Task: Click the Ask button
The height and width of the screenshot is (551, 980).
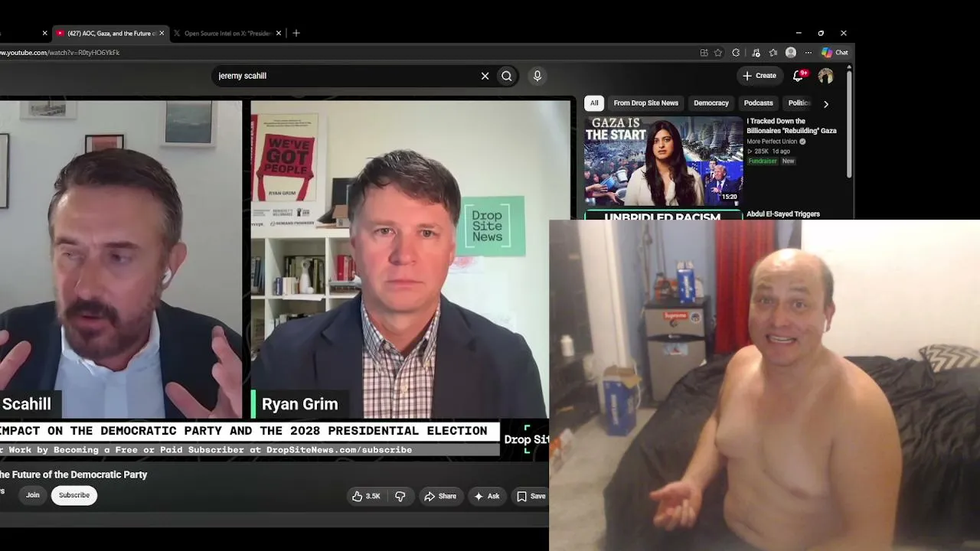Action: [487, 496]
